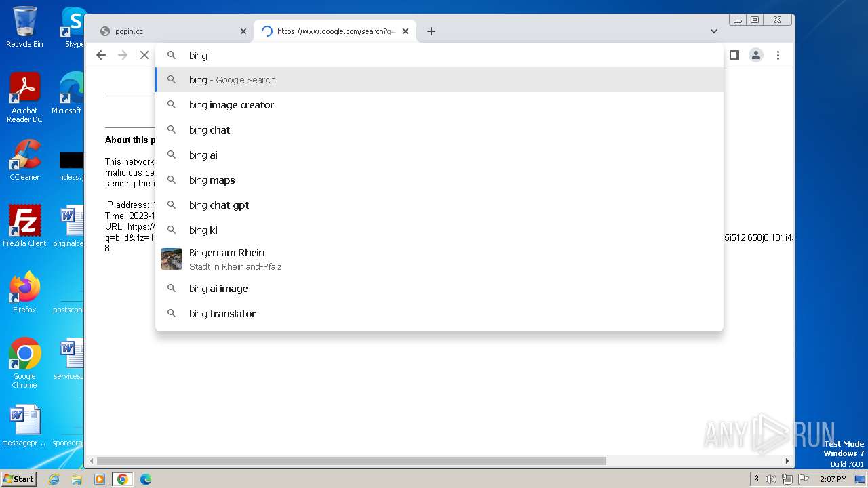
Task: Close the Google search tab
Action: 406,31
